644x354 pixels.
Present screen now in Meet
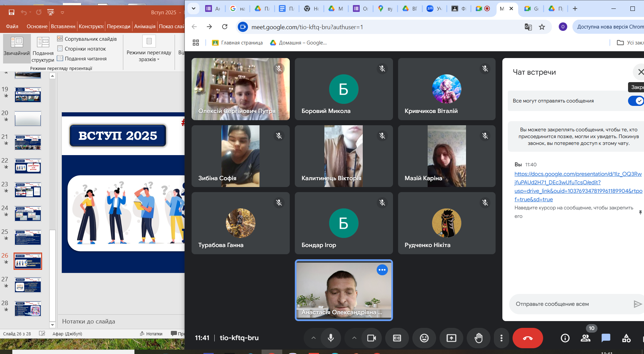point(451,338)
